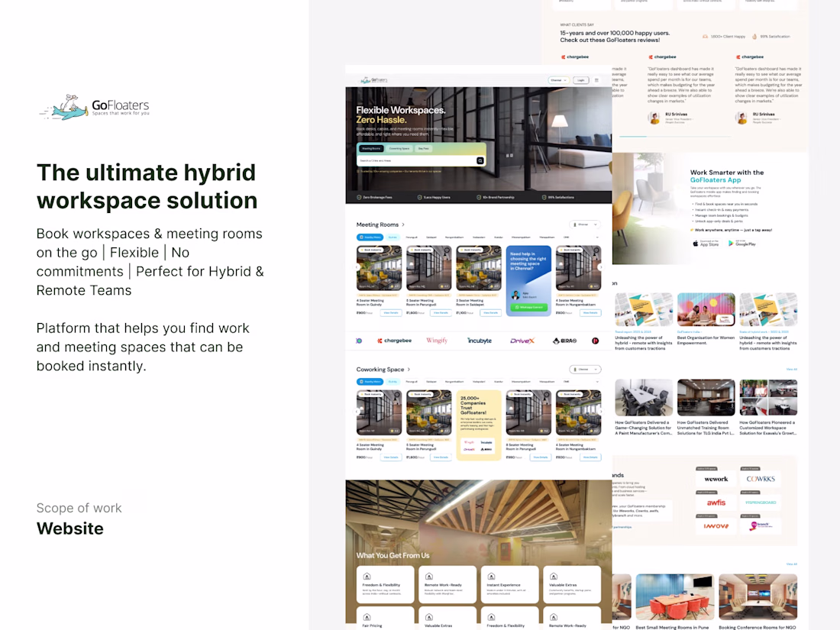
Task: Open the 4 Seater Guindy meeting room photo
Action: (379, 268)
